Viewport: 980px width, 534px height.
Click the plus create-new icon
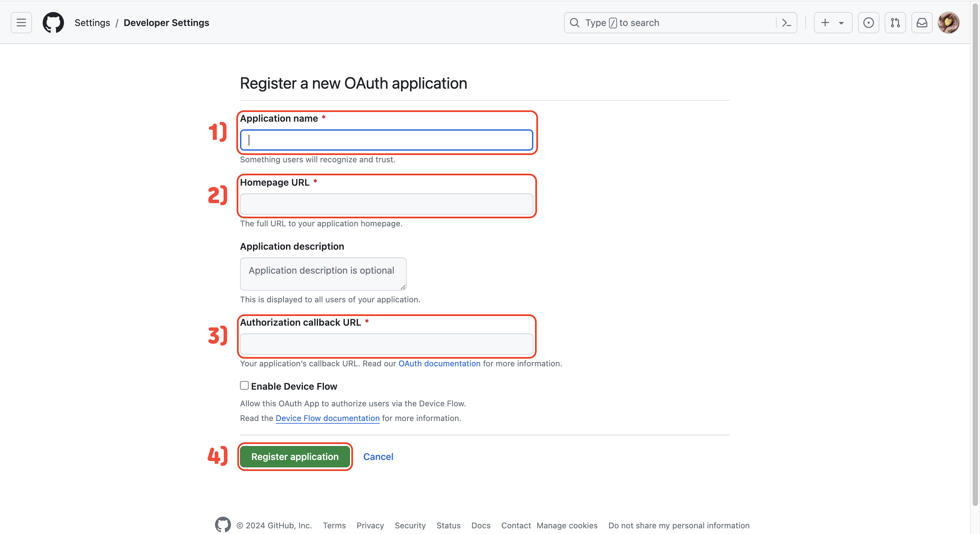(x=825, y=23)
